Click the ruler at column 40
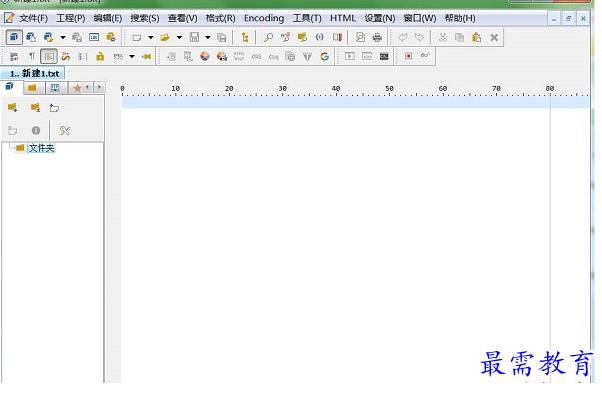Viewport: 602px width, 395px height. (x=336, y=89)
